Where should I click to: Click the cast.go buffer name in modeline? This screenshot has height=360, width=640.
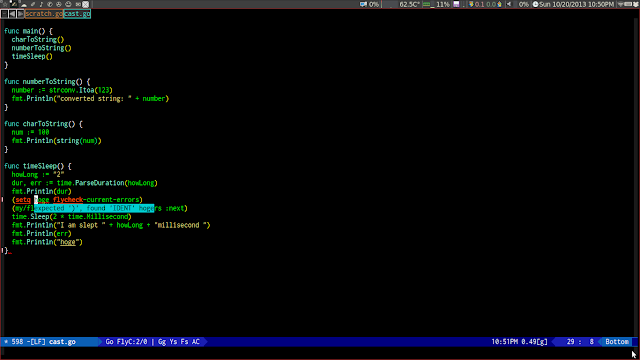[x=62, y=342]
